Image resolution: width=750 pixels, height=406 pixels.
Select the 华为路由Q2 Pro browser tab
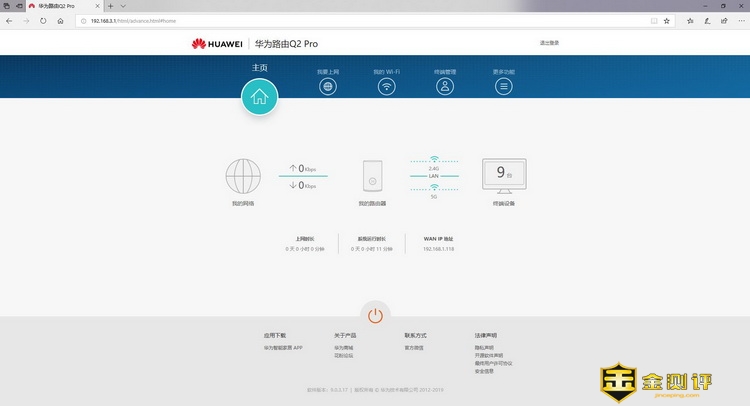point(60,6)
